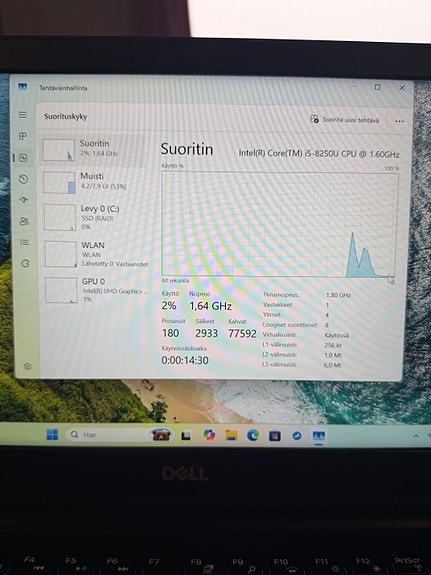Screen dimensions: 431x575
Task: Select the Performance page icon
Action: point(23,158)
